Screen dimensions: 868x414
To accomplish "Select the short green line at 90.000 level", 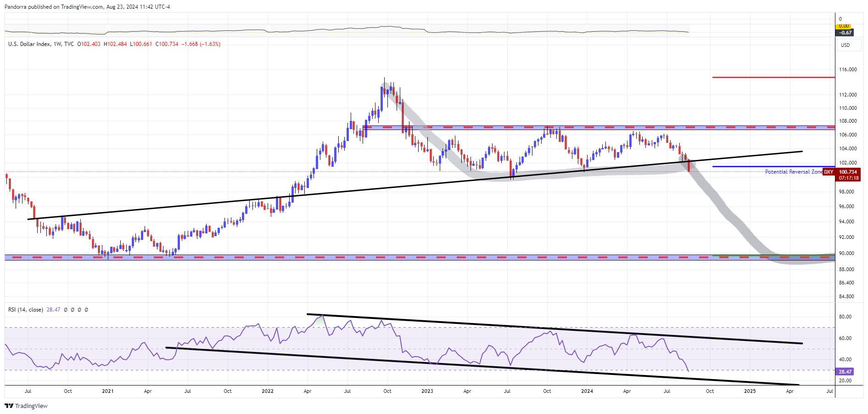I will (773, 255).
